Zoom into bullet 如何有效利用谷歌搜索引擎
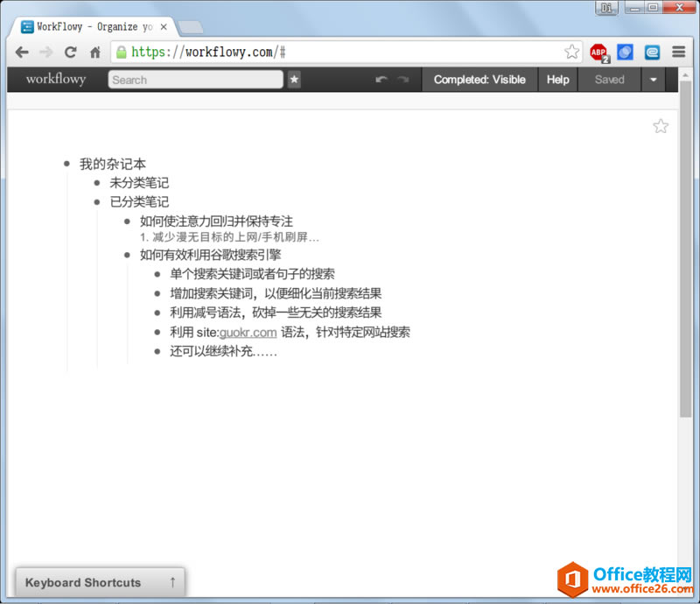Viewport: 700px width, 604px height. (x=127, y=255)
